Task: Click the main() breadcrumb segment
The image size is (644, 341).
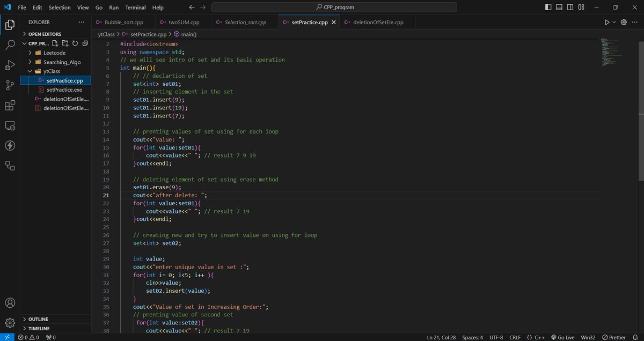Action: 185,34
